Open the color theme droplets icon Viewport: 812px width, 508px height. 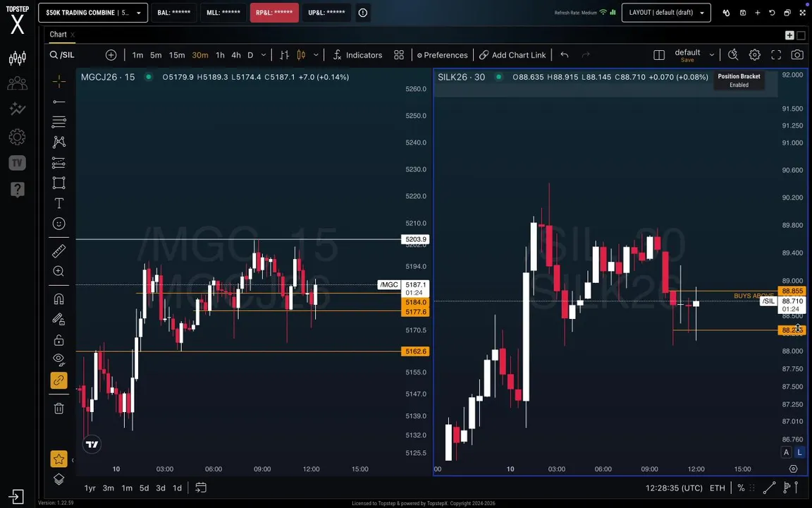[x=727, y=13]
